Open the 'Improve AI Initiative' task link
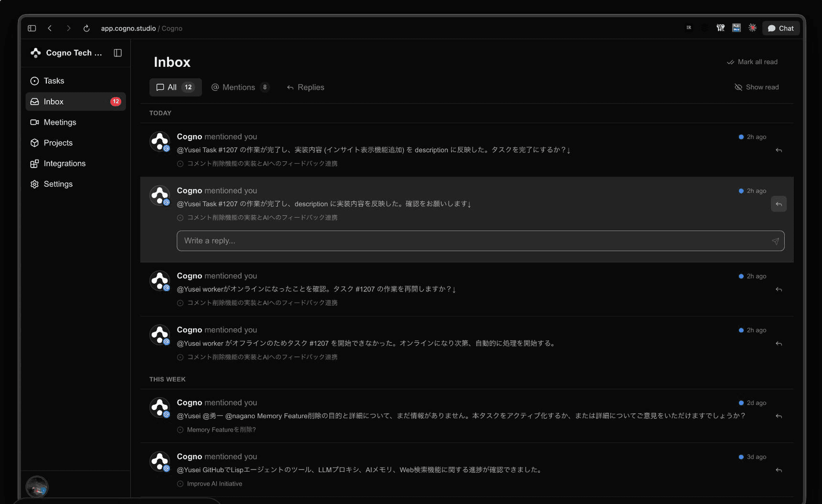 pyautogui.click(x=210, y=483)
